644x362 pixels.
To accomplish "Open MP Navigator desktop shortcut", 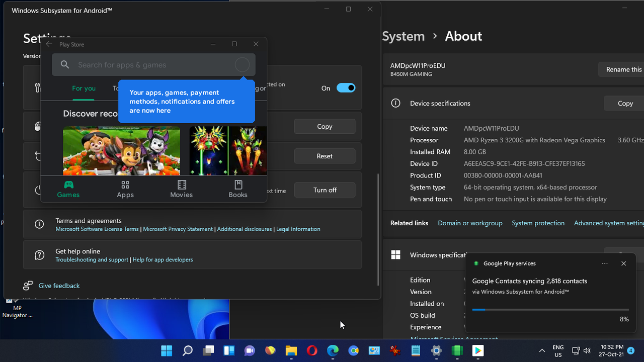I will 17,309.
